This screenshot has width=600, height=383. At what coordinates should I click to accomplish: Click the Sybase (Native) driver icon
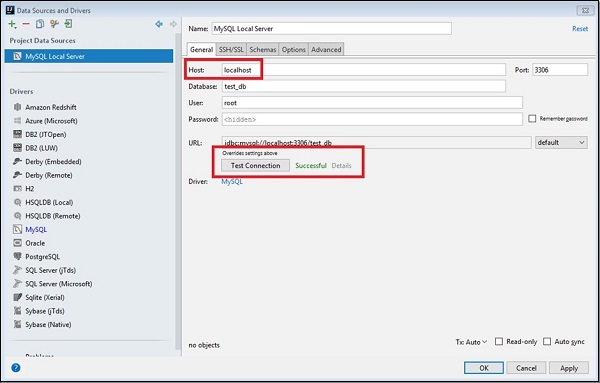(18, 324)
